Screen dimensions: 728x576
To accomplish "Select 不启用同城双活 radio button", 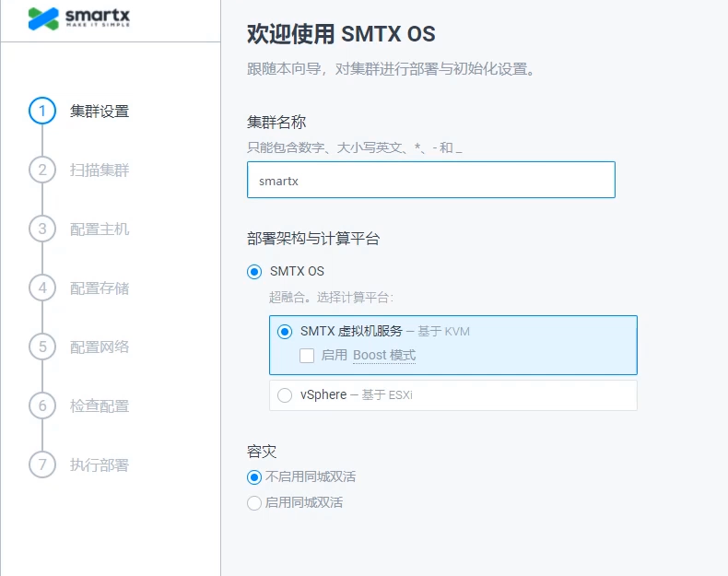I will pos(254,477).
